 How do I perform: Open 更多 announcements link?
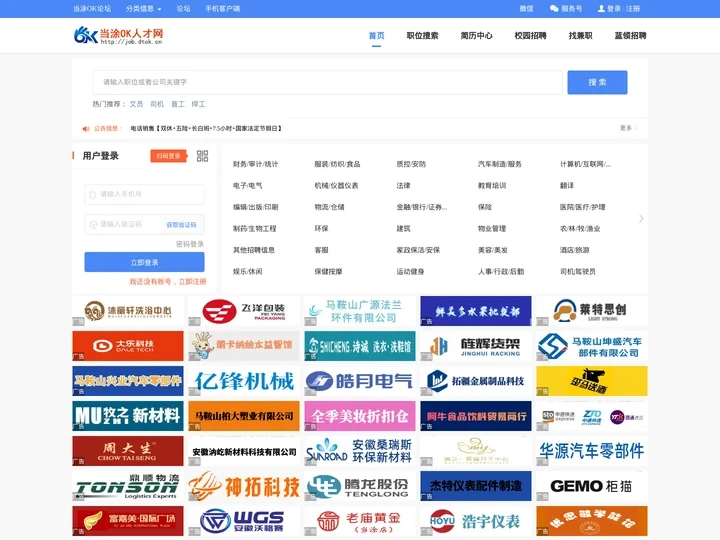pyautogui.click(x=628, y=128)
